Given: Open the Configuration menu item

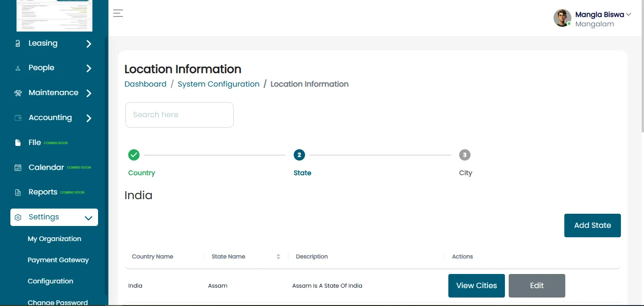Looking at the screenshot, I should point(50,281).
